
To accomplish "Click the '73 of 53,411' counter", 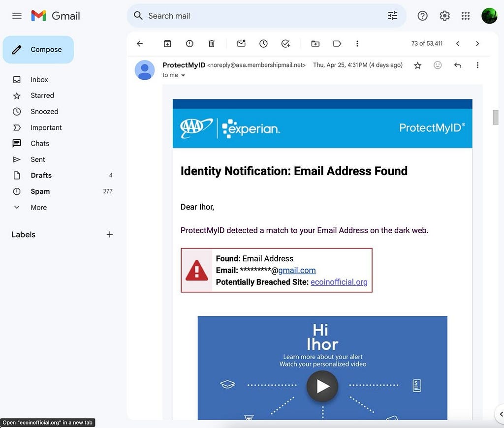I will (427, 43).
